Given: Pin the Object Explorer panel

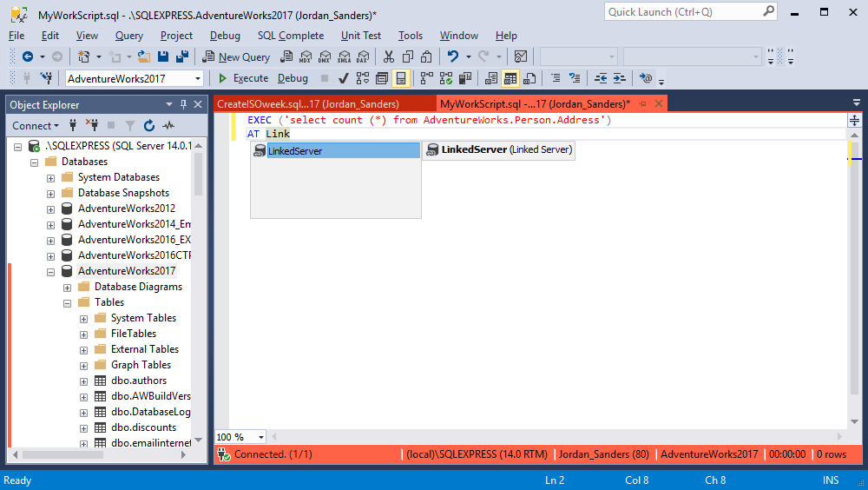Looking at the screenshot, I should 183,104.
